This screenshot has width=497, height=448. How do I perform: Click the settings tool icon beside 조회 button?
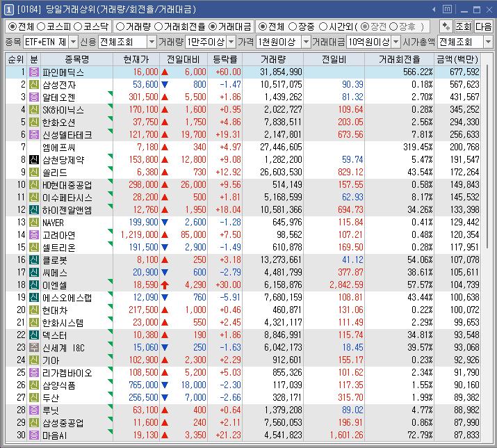(446, 26)
